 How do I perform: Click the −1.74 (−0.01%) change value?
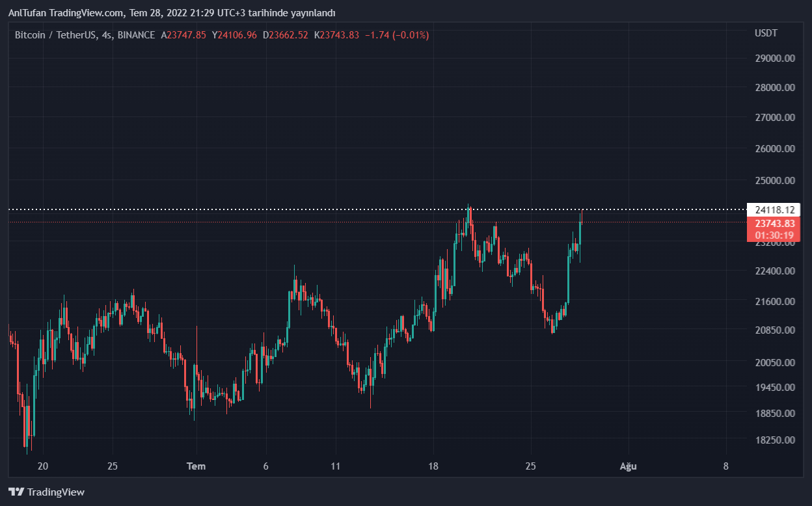(397, 35)
